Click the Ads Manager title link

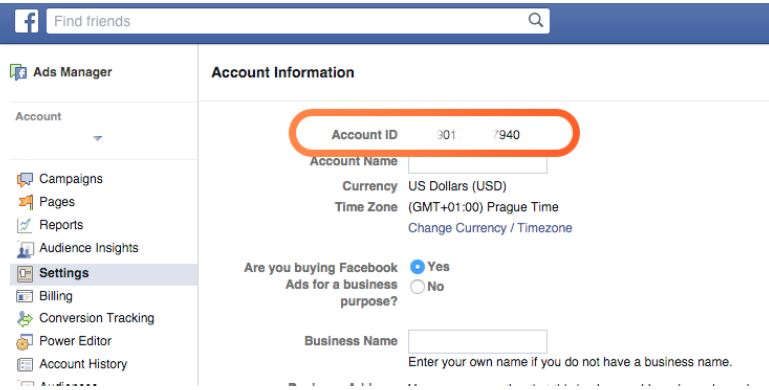pyautogui.click(x=72, y=72)
